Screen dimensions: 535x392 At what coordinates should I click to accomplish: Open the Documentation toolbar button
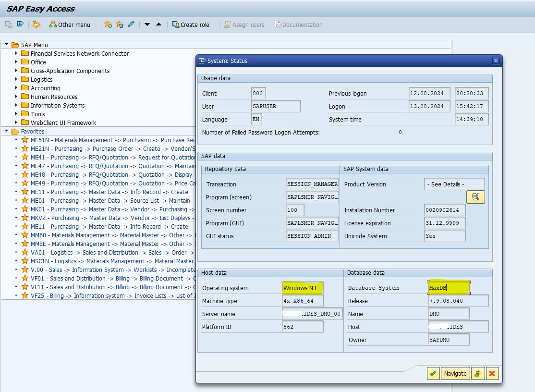point(299,24)
